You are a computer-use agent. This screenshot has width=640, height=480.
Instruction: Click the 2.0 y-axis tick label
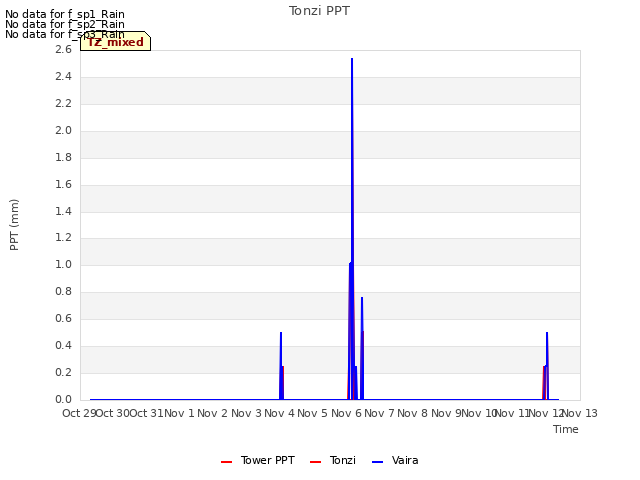click(63, 130)
